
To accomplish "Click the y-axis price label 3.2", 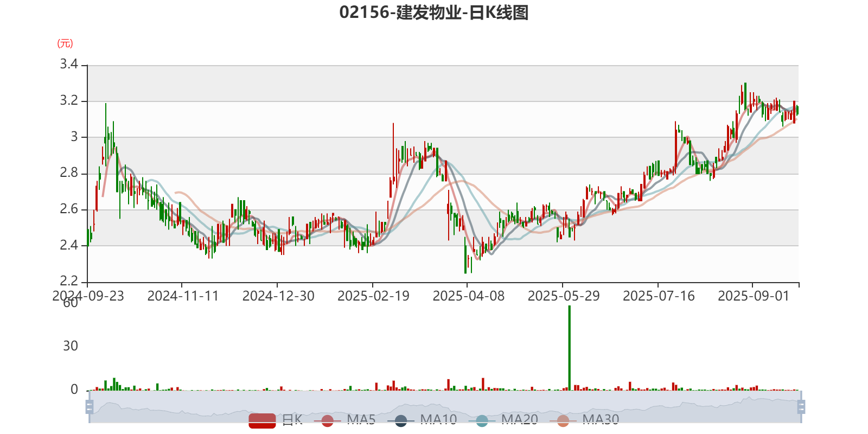I will pyautogui.click(x=69, y=101).
